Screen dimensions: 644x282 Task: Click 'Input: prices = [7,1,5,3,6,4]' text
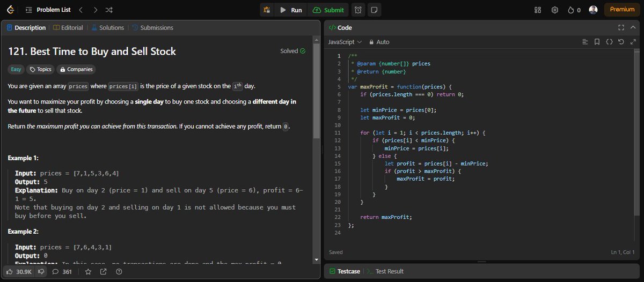click(67, 173)
